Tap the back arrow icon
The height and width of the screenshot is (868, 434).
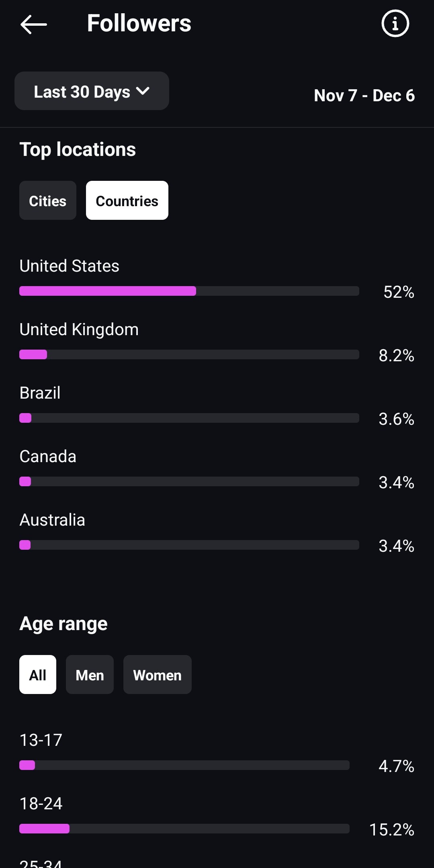point(34,24)
